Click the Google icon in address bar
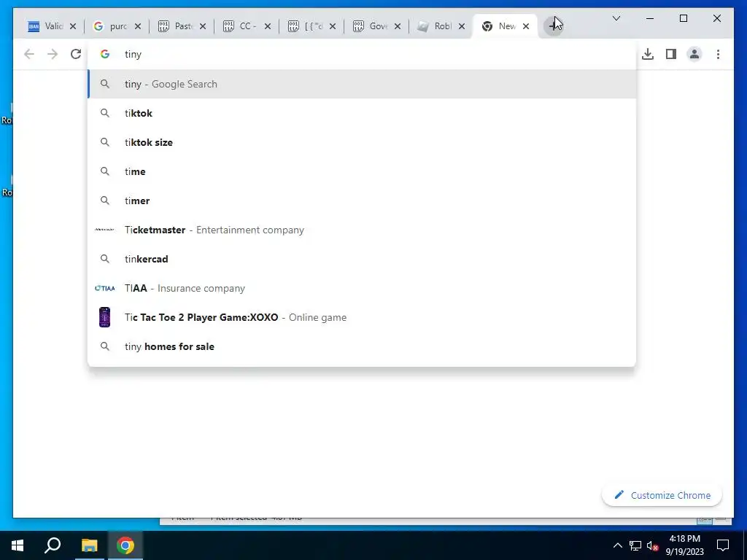Image resolution: width=747 pixels, height=560 pixels. tap(105, 54)
